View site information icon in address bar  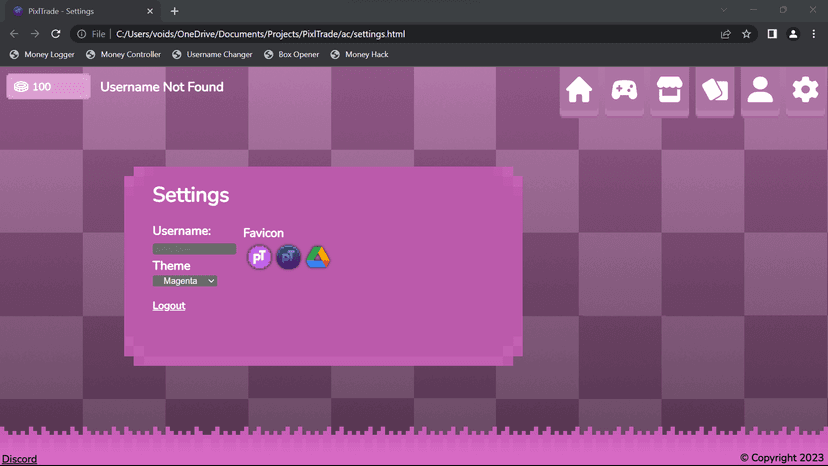coord(81,34)
